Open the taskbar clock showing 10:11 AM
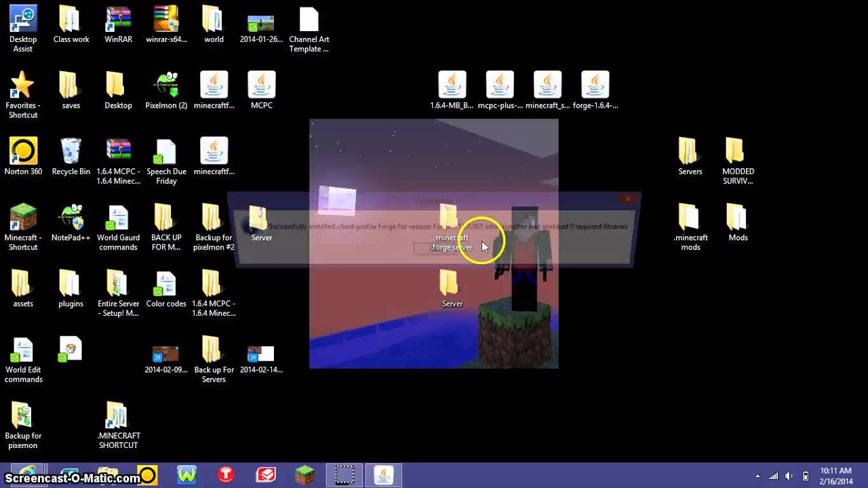The height and width of the screenshot is (488, 868). point(835,476)
